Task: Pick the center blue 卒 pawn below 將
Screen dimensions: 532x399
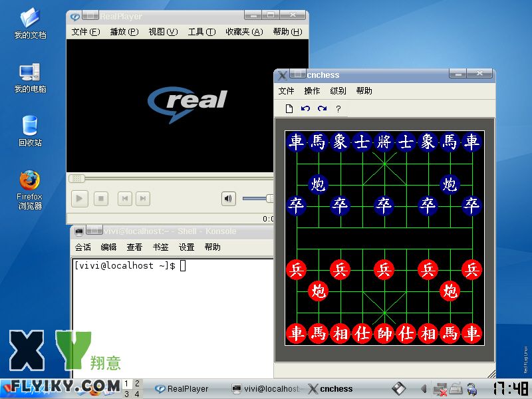Action: [384, 205]
